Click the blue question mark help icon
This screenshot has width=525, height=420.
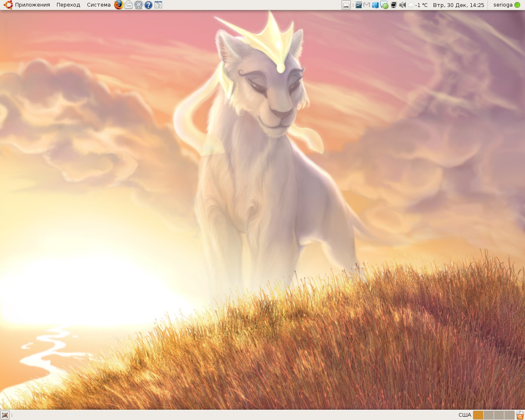(x=148, y=5)
